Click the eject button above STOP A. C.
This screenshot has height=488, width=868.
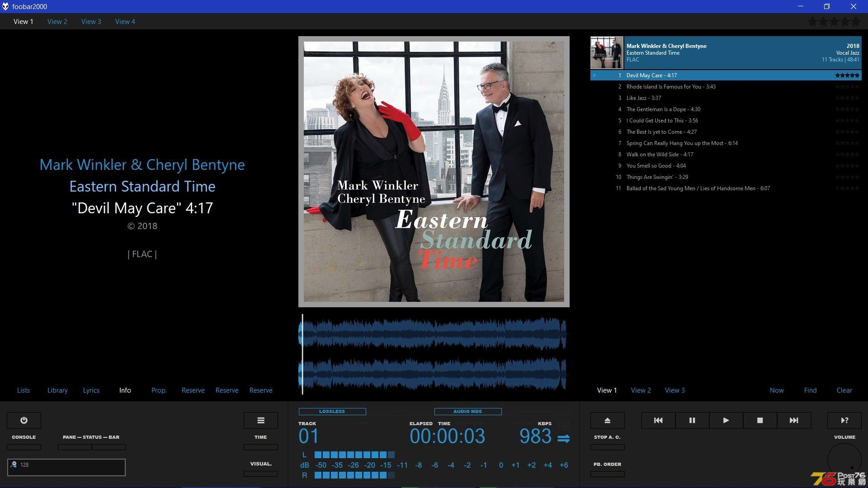click(608, 420)
